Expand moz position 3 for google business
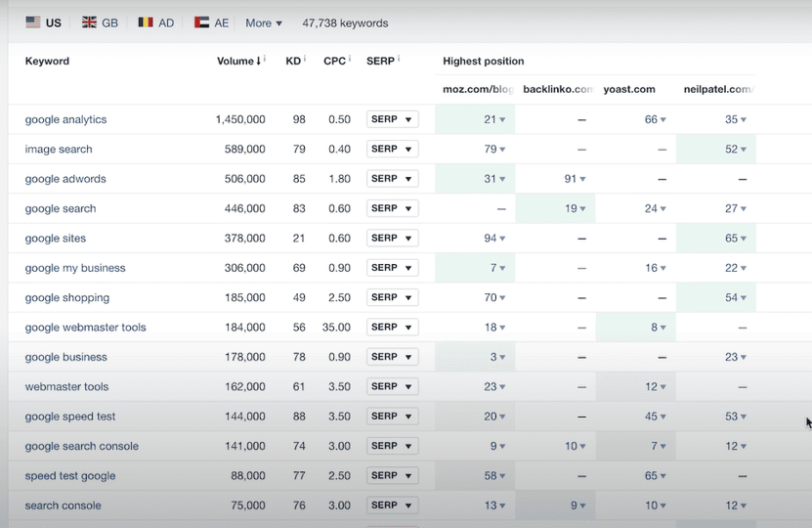The height and width of the screenshot is (528, 812). point(497,357)
